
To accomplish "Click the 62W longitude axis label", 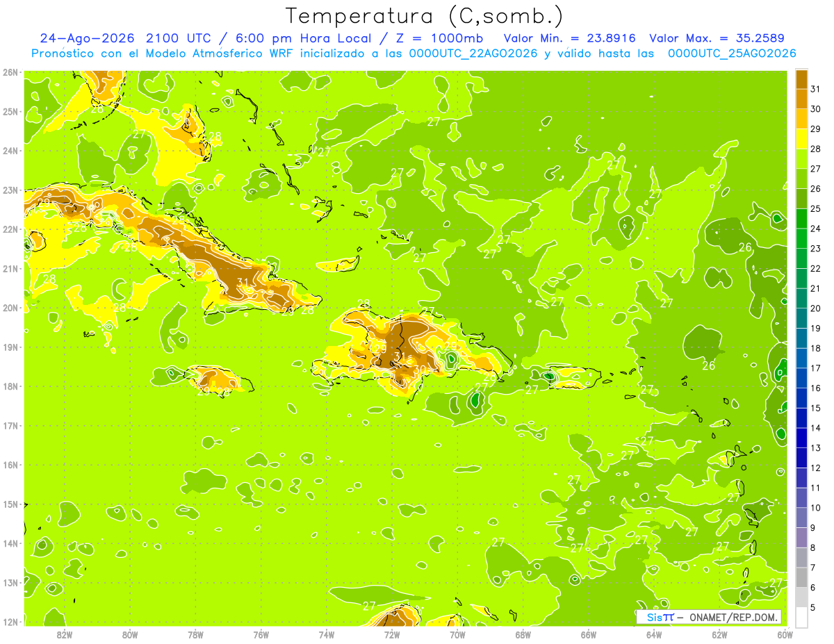I will (719, 634).
